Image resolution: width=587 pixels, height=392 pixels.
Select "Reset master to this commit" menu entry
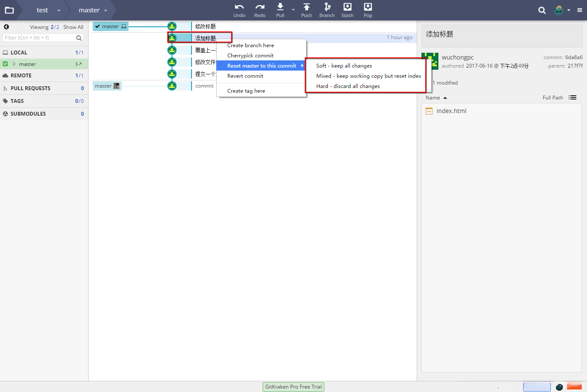(261, 66)
